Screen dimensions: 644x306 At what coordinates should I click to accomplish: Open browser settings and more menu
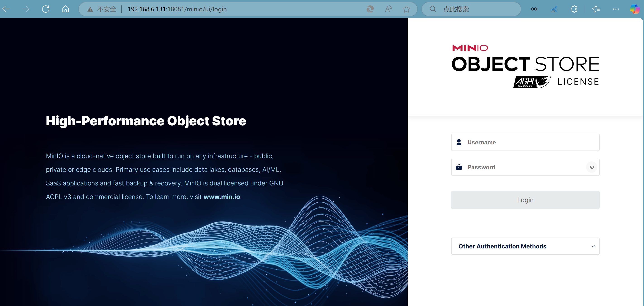click(x=616, y=9)
